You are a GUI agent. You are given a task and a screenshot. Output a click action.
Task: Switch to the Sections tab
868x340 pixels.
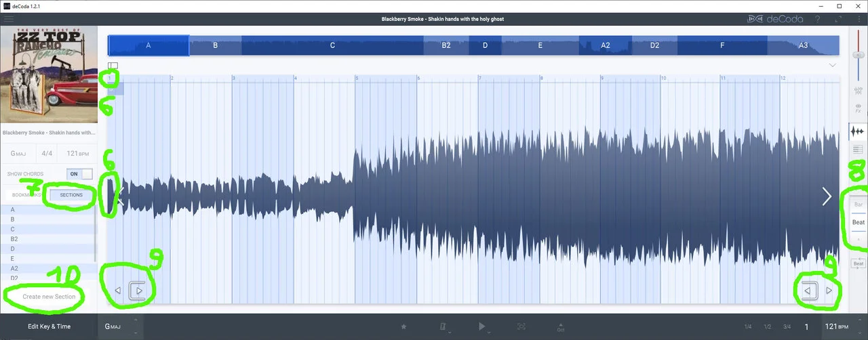click(x=71, y=195)
